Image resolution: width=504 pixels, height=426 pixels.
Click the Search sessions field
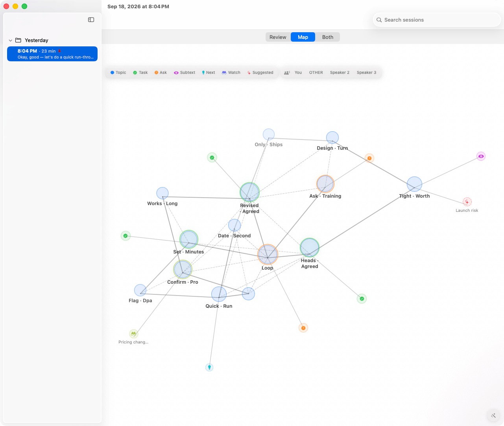click(x=437, y=20)
